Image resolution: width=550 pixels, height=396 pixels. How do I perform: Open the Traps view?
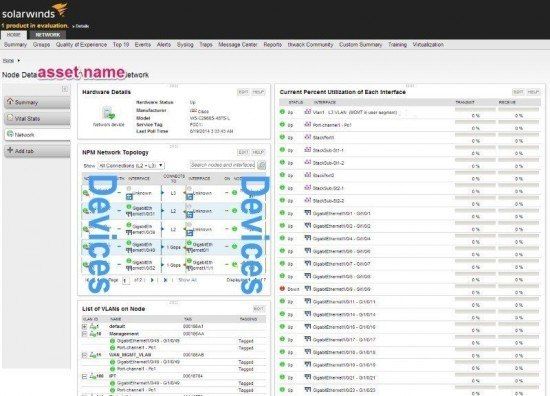pyautogui.click(x=206, y=45)
